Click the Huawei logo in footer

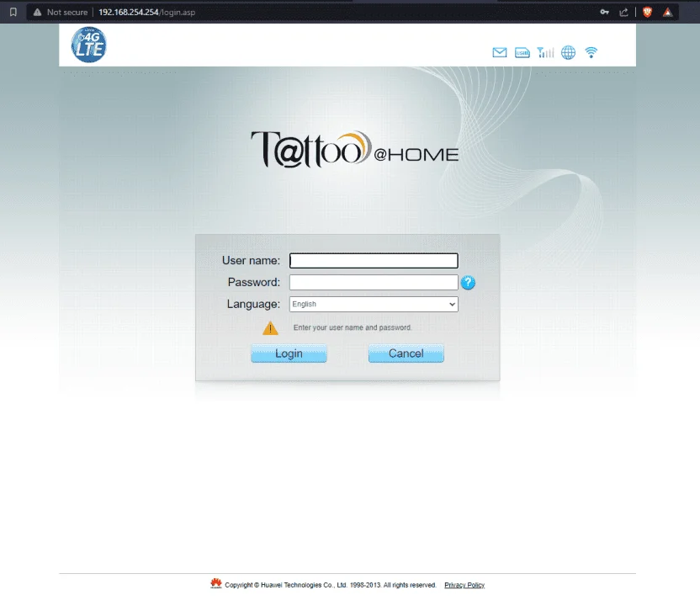(216, 583)
